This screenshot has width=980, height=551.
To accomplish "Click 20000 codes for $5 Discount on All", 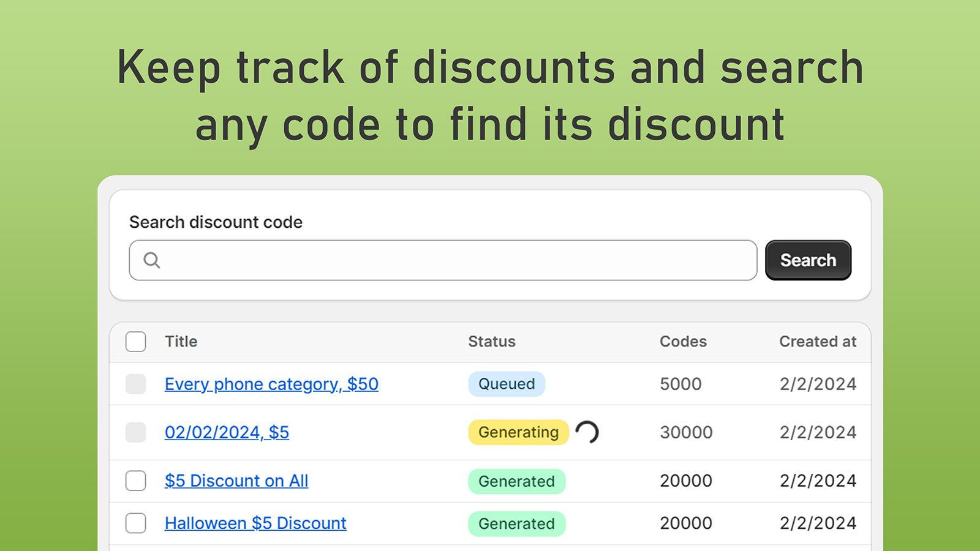I will click(686, 481).
